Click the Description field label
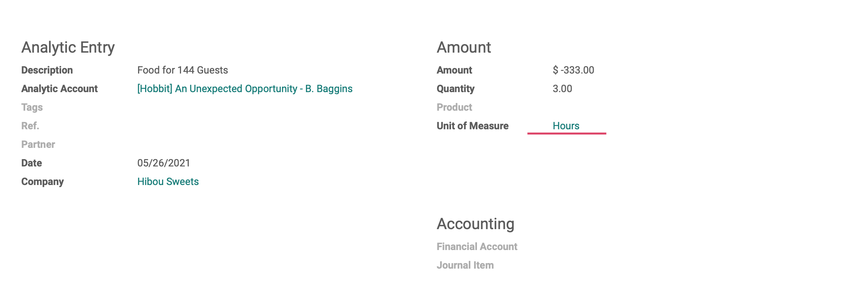This screenshot has height=305, width=868. tap(47, 70)
